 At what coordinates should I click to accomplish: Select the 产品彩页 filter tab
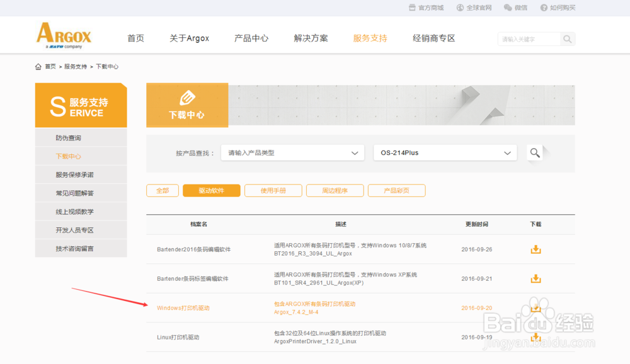[396, 190]
